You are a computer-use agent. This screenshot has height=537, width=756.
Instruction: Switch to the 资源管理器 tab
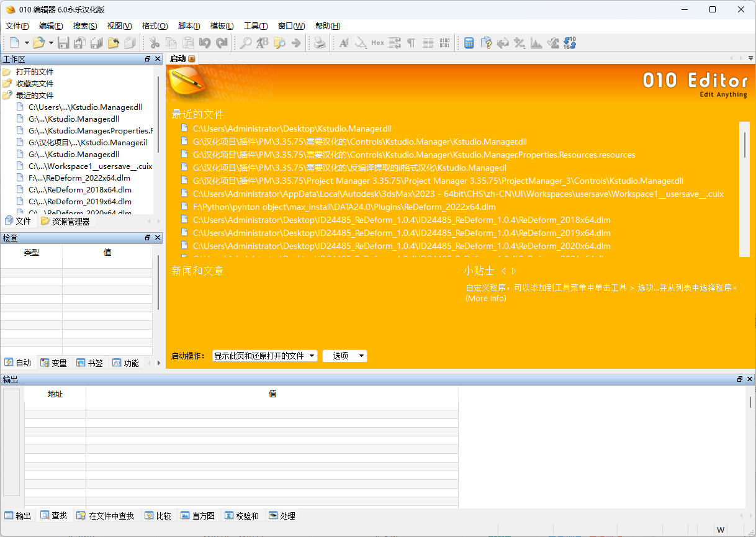pyautogui.click(x=65, y=221)
